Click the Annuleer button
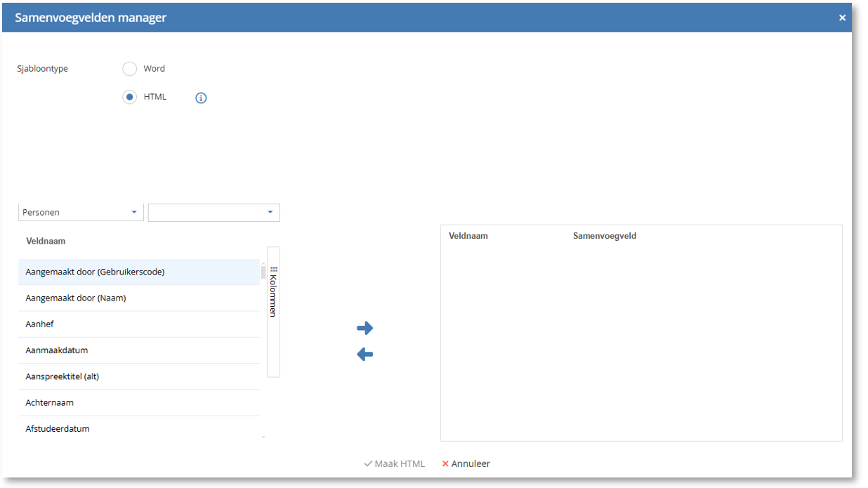Screen dimensions: 868x488 pos(466,463)
